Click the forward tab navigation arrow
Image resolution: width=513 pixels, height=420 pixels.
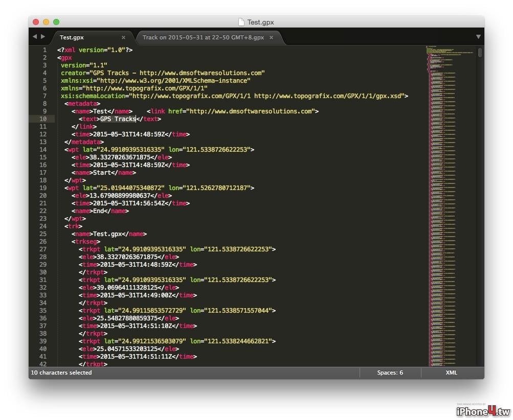point(43,37)
